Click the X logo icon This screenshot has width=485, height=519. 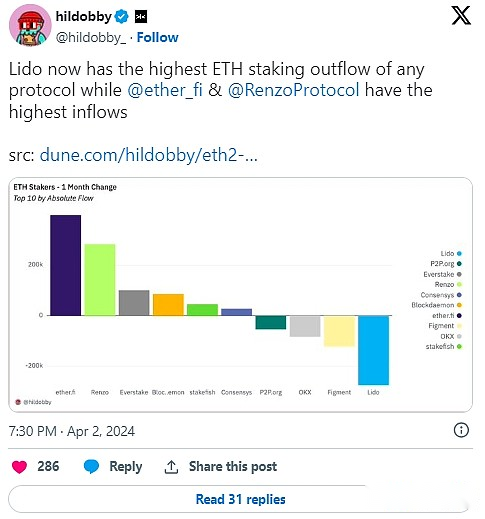pos(461,16)
